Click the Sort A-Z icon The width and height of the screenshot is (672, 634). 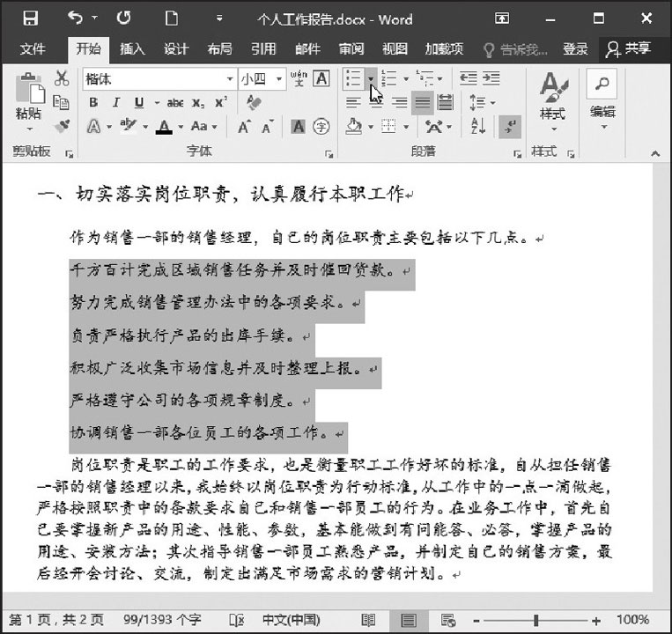click(478, 126)
